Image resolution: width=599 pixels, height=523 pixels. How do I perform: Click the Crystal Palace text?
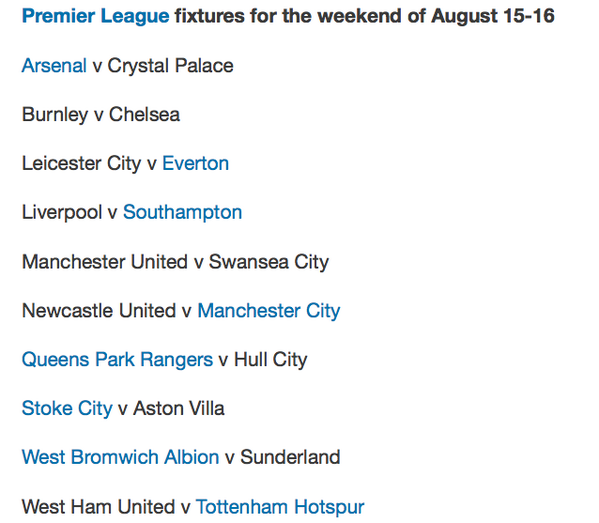coord(170,66)
